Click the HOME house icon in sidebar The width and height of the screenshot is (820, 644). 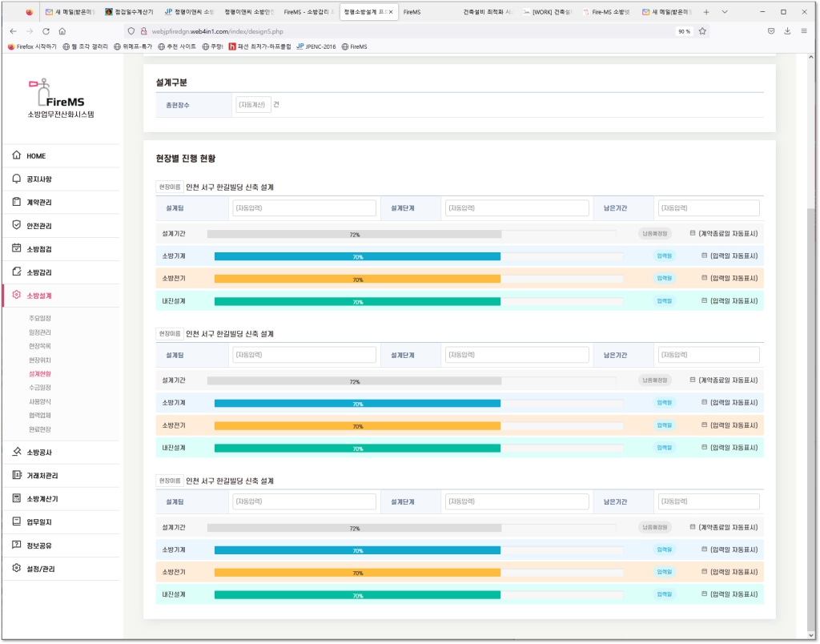point(17,155)
